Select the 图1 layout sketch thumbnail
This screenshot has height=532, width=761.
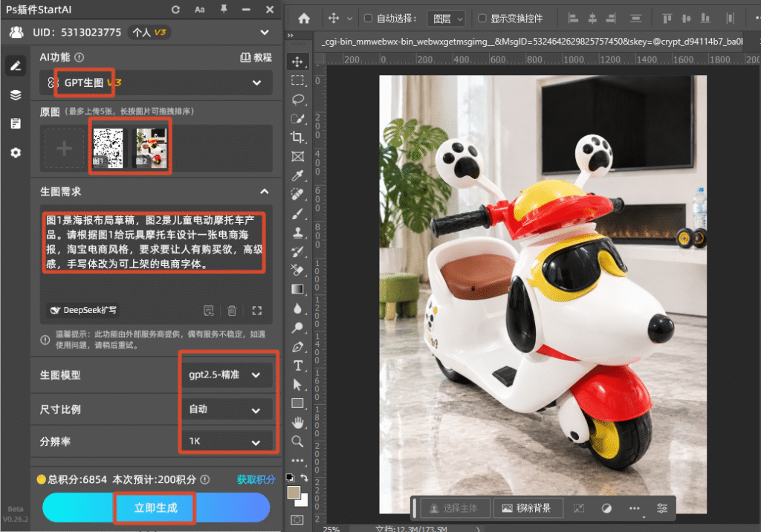tap(108, 148)
